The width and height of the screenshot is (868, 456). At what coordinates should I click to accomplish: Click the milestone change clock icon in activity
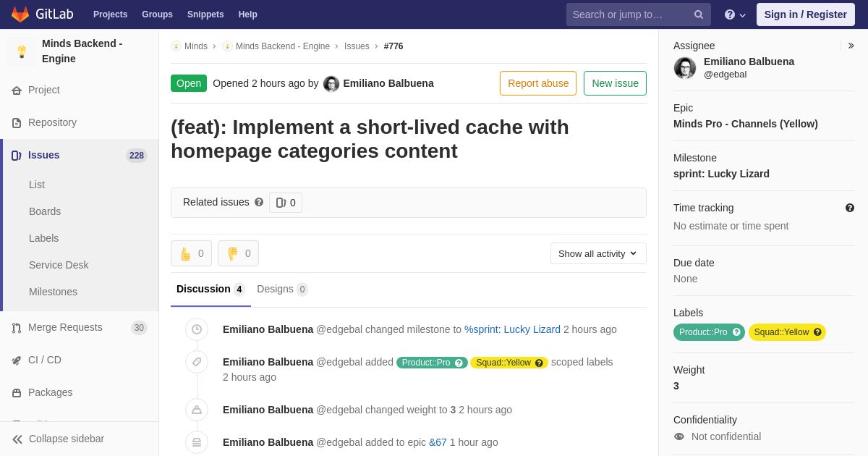tap(197, 329)
